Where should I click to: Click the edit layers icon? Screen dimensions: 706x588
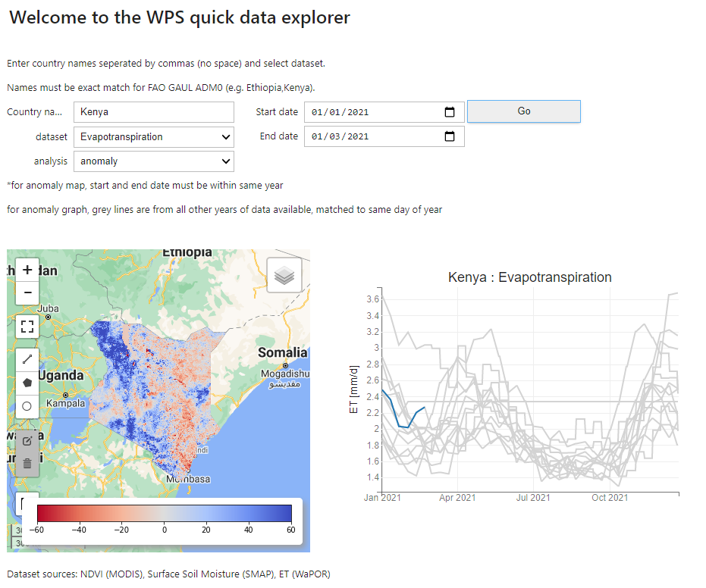(27, 440)
